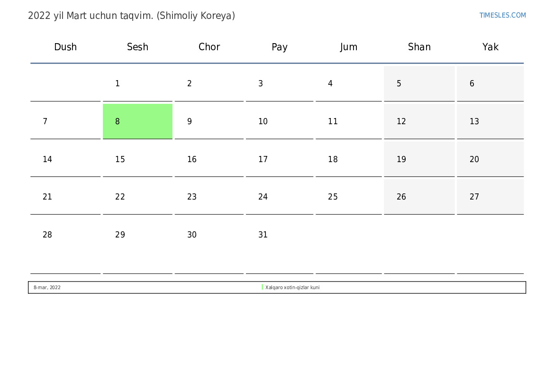This screenshot has width=554, height=392.
Task: Select date 18 in the calendar
Action: coord(349,159)
